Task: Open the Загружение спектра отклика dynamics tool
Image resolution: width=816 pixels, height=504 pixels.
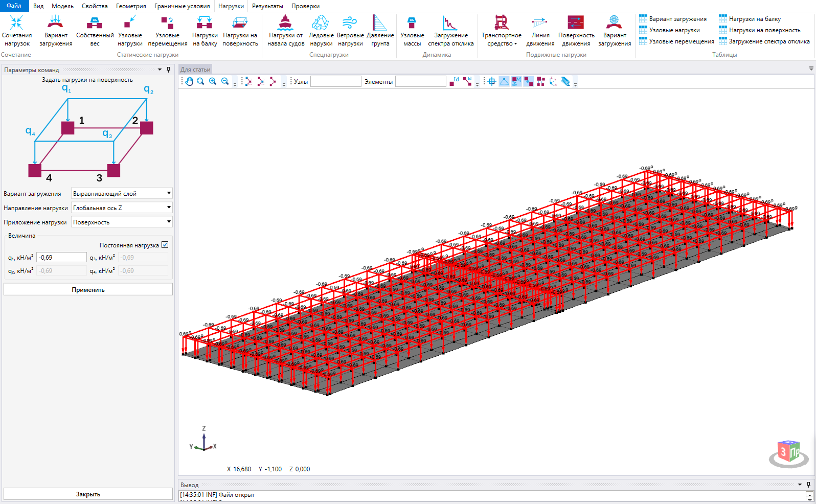Action: point(450,31)
